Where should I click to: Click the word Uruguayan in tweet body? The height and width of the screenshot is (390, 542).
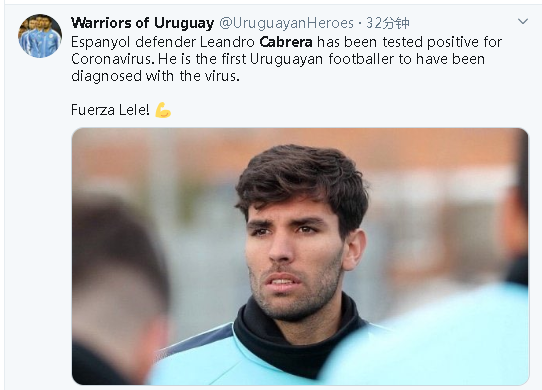(x=286, y=59)
